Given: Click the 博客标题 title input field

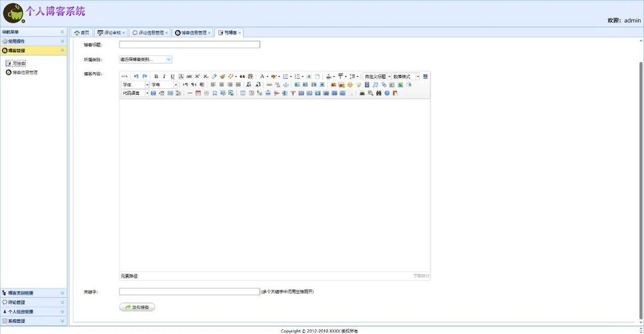Looking at the screenshot, I should coord(190,45).
